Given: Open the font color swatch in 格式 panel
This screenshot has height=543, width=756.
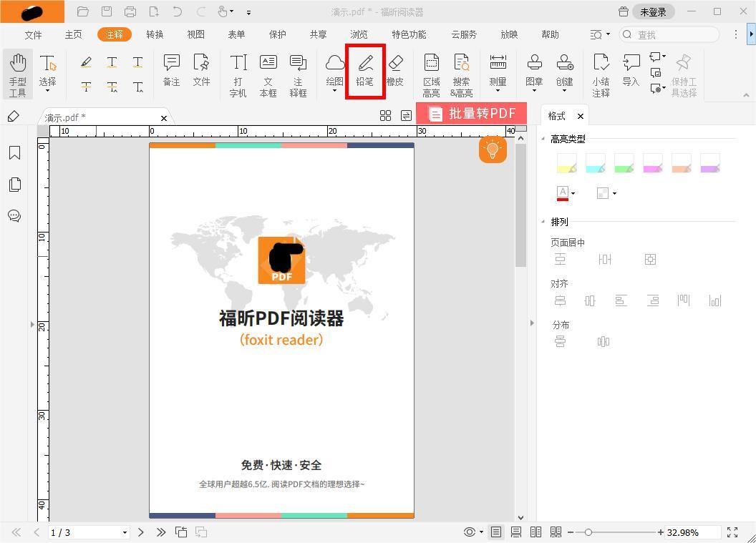Looking at the screenshot, I should (563, 192).
